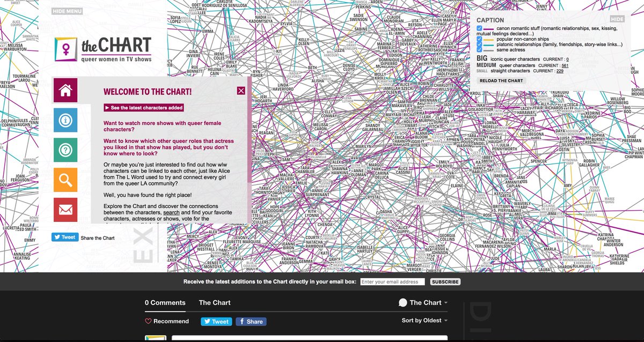Click the KATRINA CHANDLER node
The image size is (644, 342).
[606, 237]
